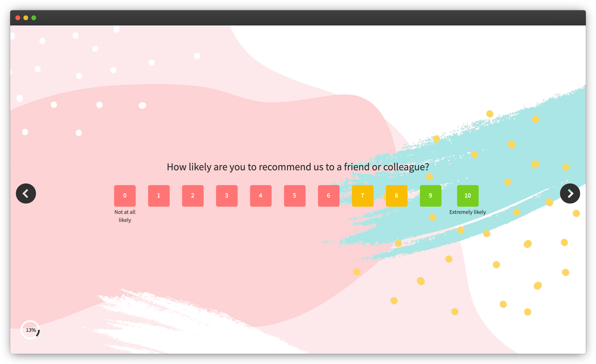The height and width of the screenshot is (364, 596).
Task: Select rating 0 Not at all likely
Action: (x=125, y=196)
